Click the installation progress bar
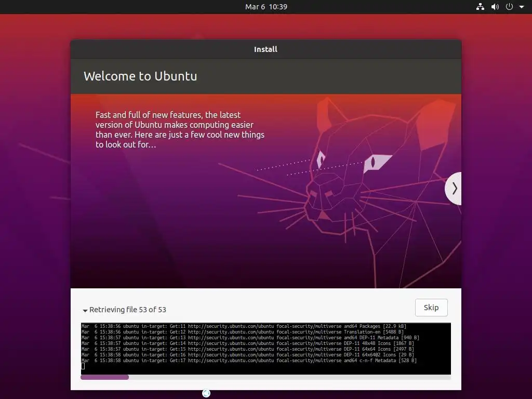 point(265,377)
